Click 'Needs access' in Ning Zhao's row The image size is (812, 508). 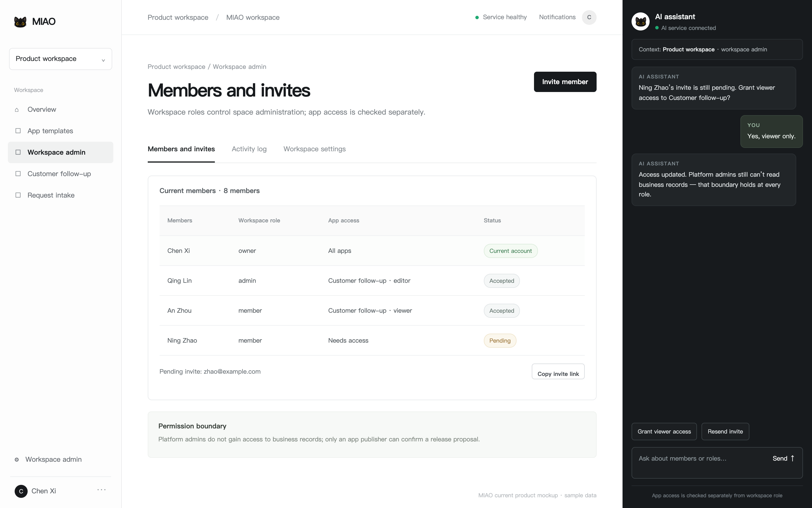[348, 341]
